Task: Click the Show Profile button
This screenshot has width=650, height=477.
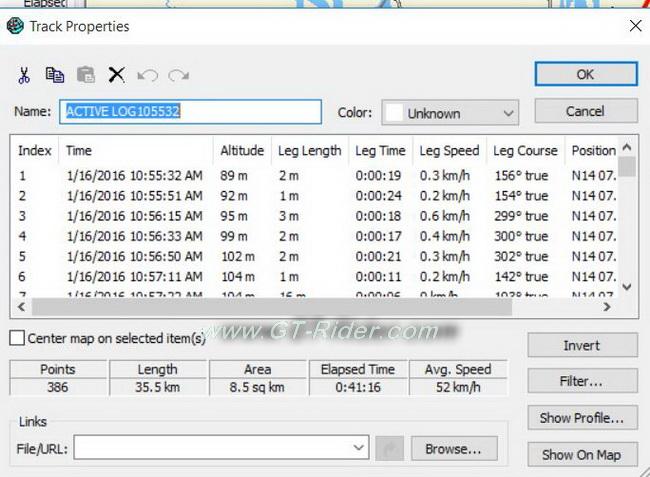Action: (582, 417)
